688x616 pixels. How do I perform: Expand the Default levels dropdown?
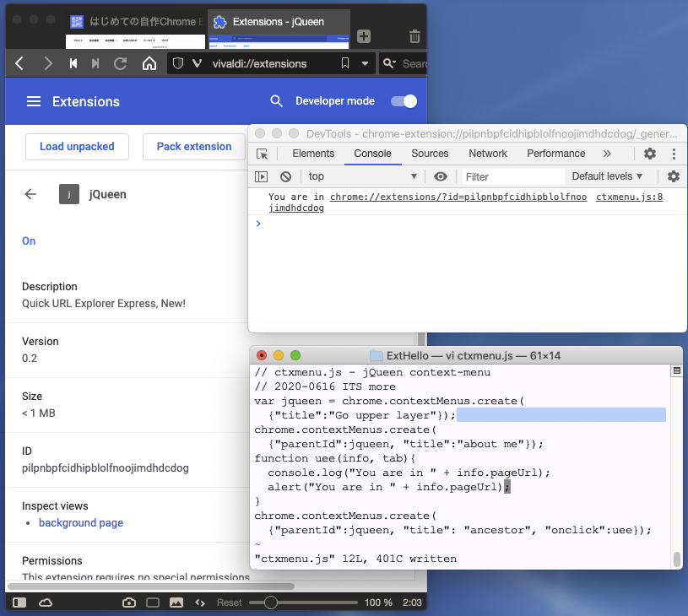click(x=607, y=176)
